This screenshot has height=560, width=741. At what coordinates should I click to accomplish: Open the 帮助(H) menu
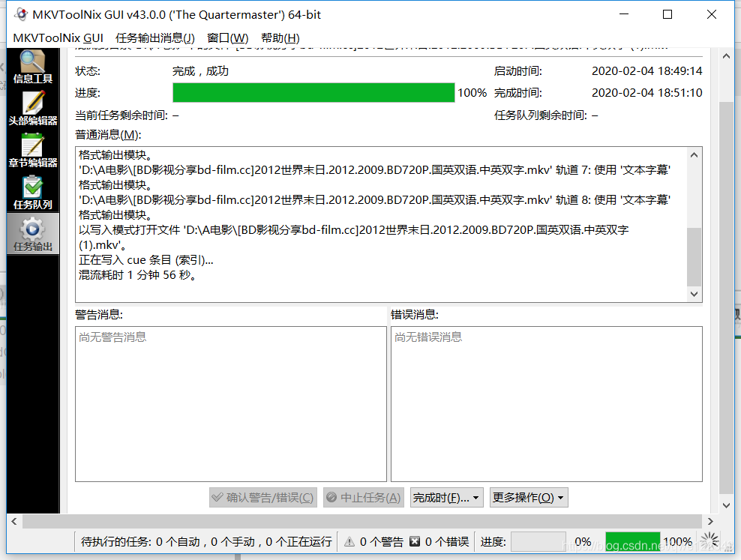point(280,37)
